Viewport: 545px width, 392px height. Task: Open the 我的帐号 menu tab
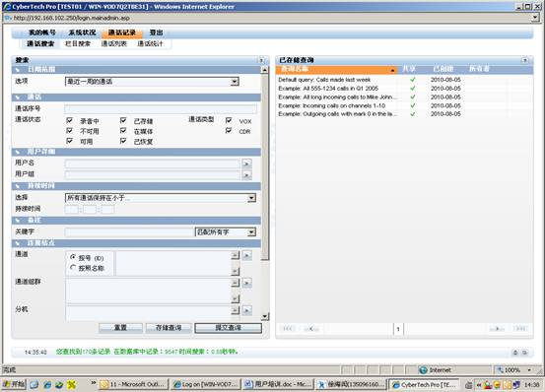(42, 33)
